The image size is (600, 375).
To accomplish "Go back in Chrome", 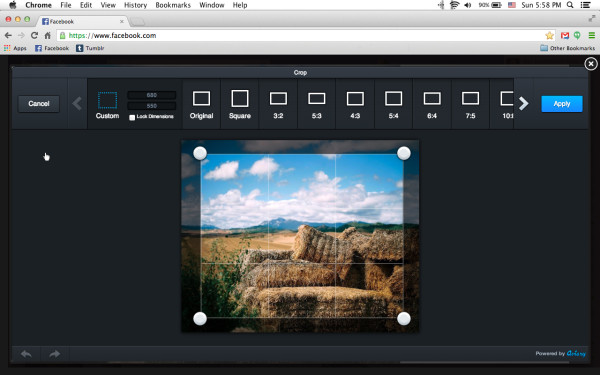I will pyautogui.click(x=8, y=36).
